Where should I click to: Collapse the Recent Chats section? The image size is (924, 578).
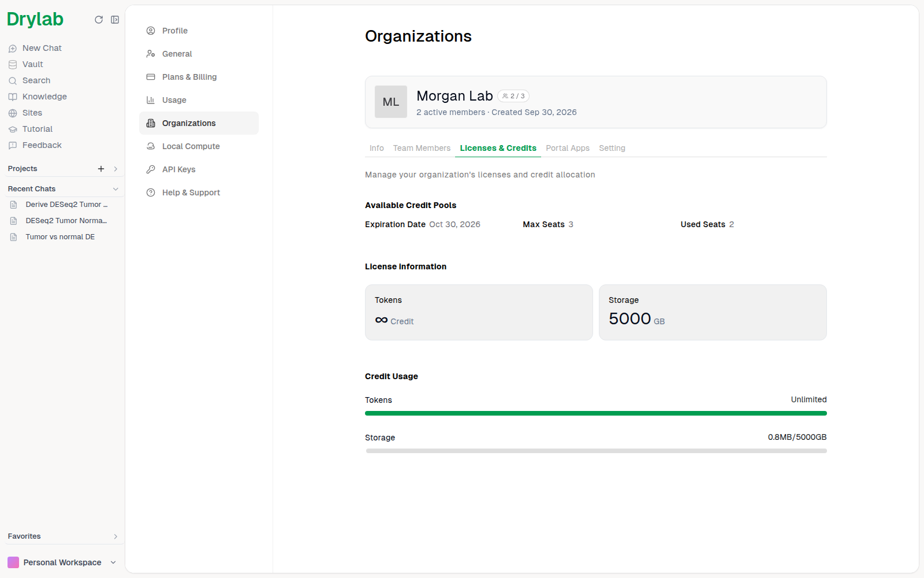[115, 189]
